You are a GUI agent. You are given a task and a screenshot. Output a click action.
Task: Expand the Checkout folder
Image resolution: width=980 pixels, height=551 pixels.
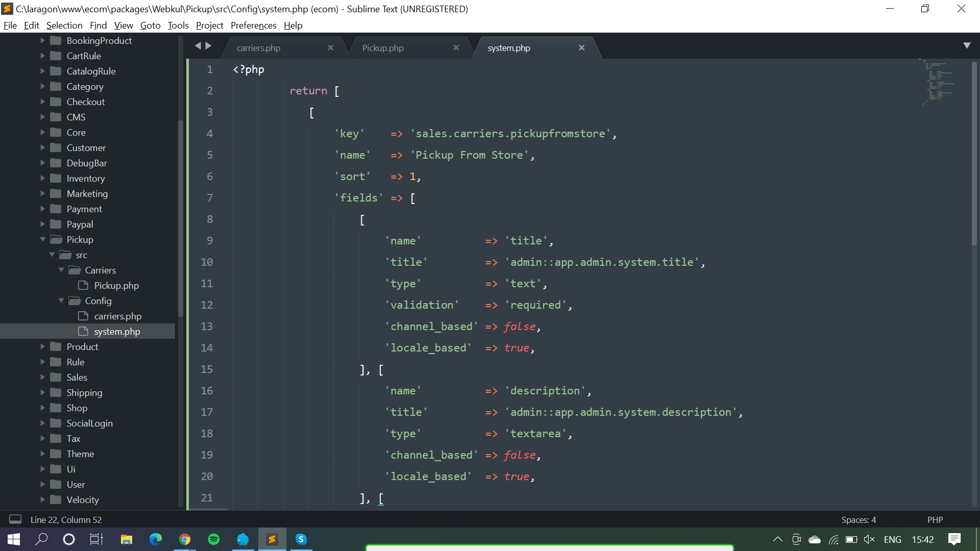[43, 102]
